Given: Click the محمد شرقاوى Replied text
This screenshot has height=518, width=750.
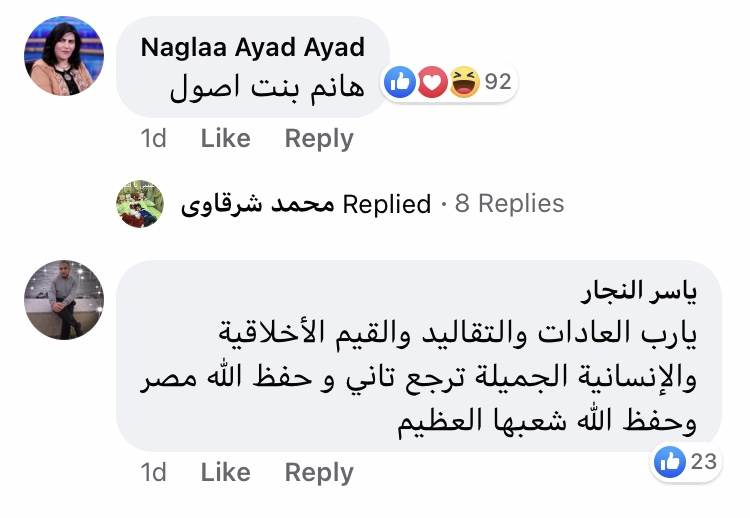Looking at the screenshot, I should pyautogui.click(x=306, y=204).
